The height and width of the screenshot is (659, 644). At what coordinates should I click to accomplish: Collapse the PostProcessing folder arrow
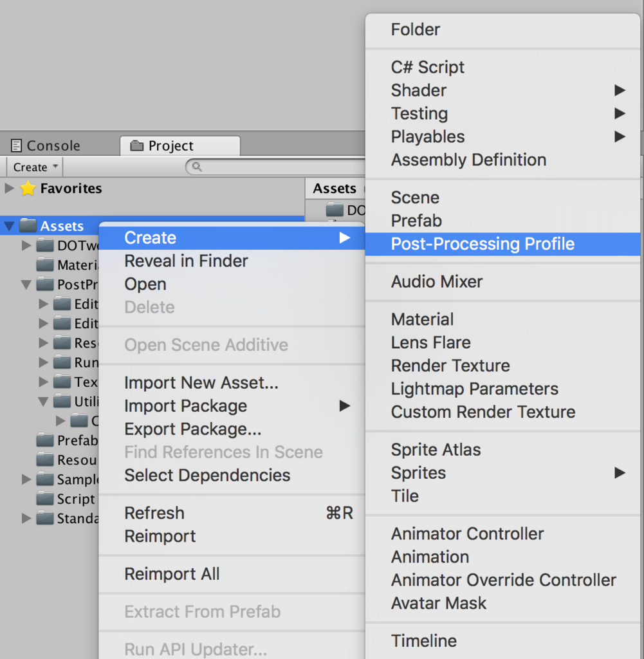26,285
